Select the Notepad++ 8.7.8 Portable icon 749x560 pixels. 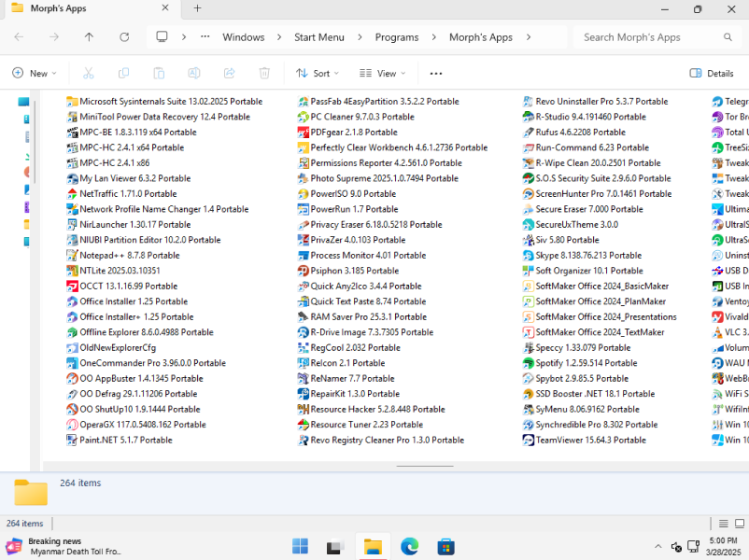pyautogui.click(x=72, y=256)
